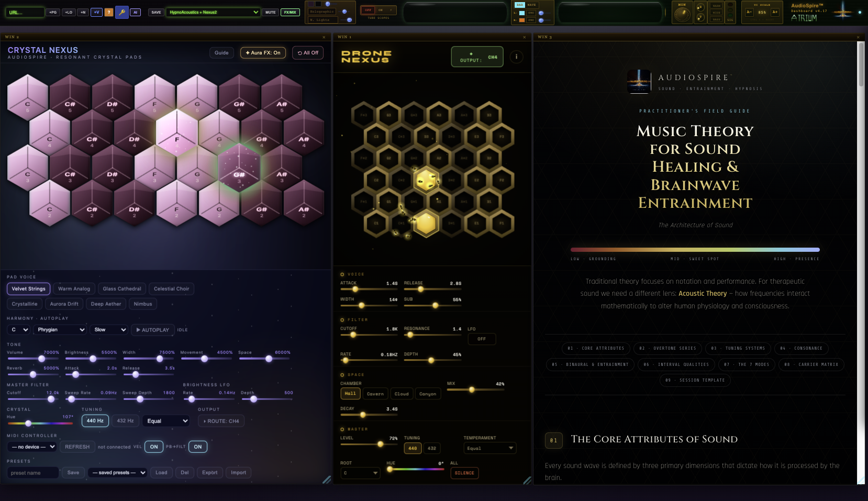Viewport: 868px width, 501px height.
Task: Trigger the glowing F4 crystal pad
Action: pyautogui.click(x=177, y=132)
